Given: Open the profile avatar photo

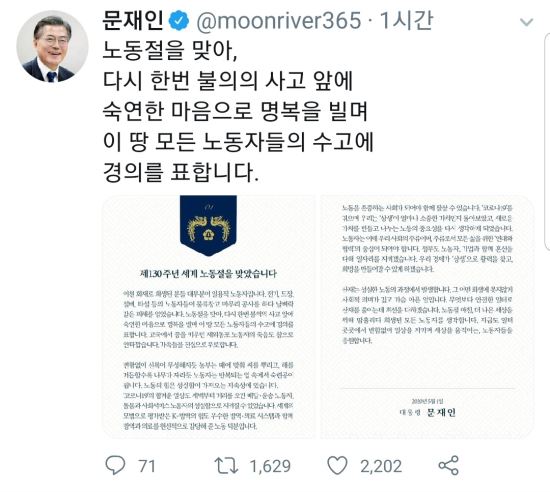Looking at the screenshot, I should point(52,47).
